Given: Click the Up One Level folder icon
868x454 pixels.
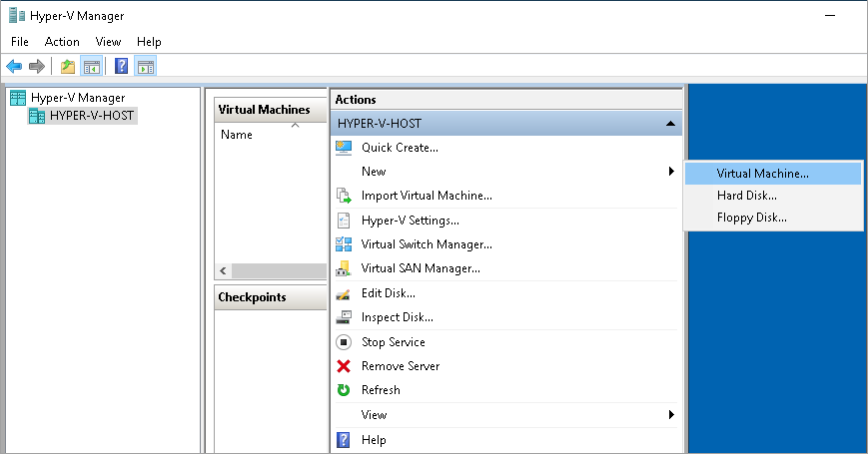Looking at the screenshot, I should [68, 67].
